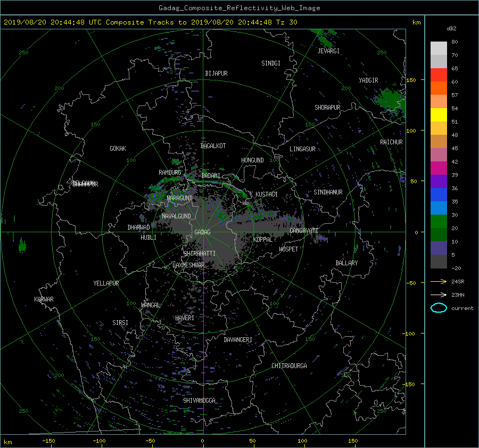Click the -150 bottom axis tick label

[x=48, y=441]
